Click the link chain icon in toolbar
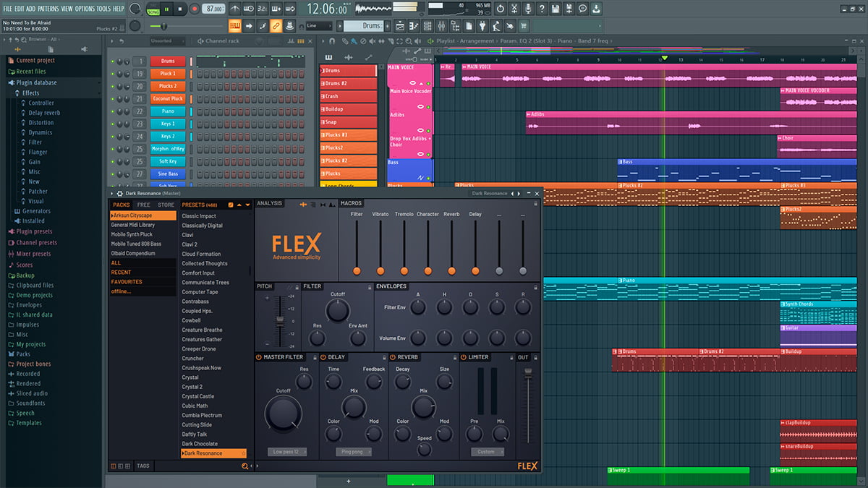The height and width of the screenshot is (488, 868). [x=276, y=26]
